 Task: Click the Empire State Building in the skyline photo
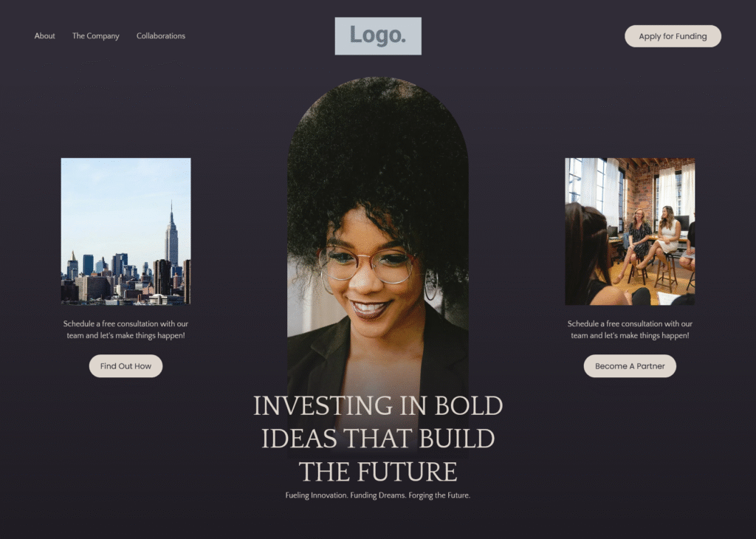click(171, 236)
